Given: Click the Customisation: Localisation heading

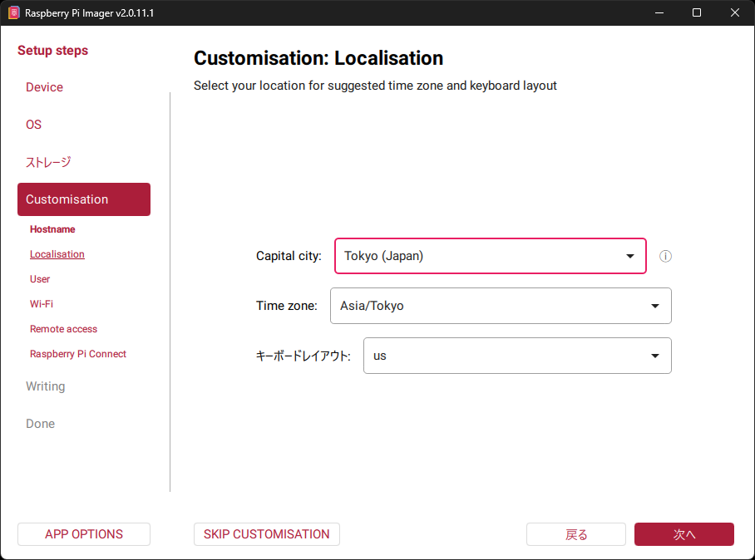Looking at the screenshot, I should [318, 58].
